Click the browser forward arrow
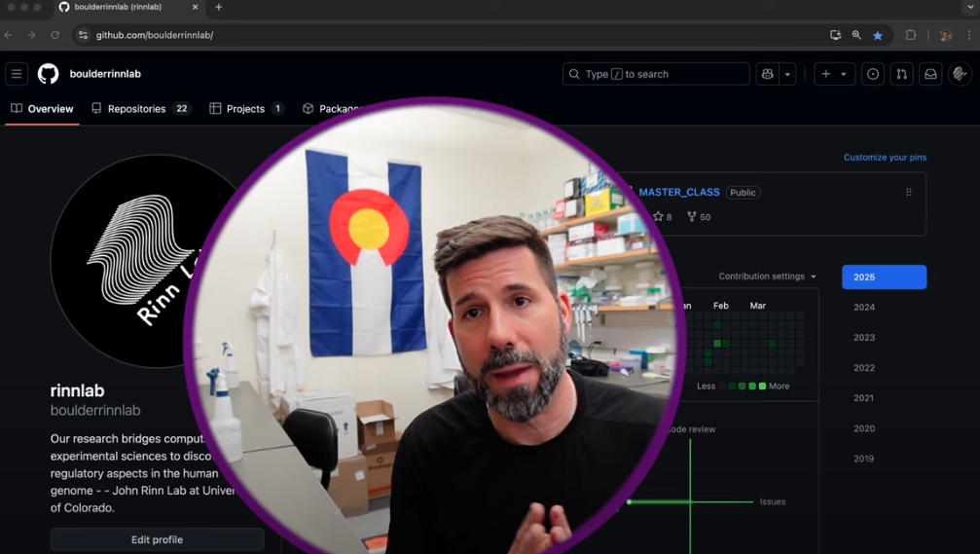 pyautogui.click(x=31, y=35)
